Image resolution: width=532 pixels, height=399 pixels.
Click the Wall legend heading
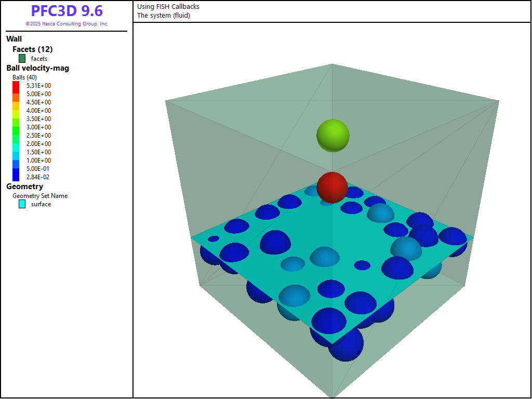click(14, 39)
